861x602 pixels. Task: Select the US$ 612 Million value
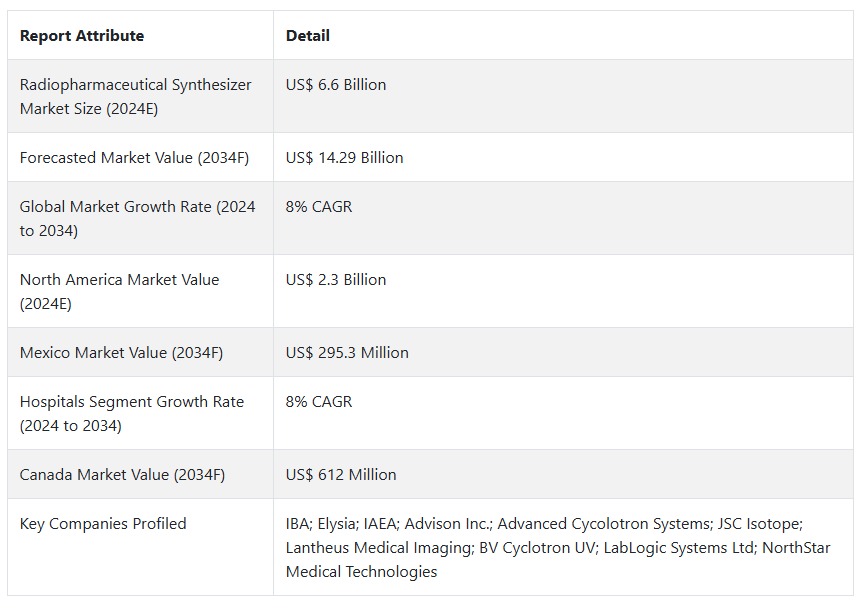pyautogui.click(x=341, y=475)
